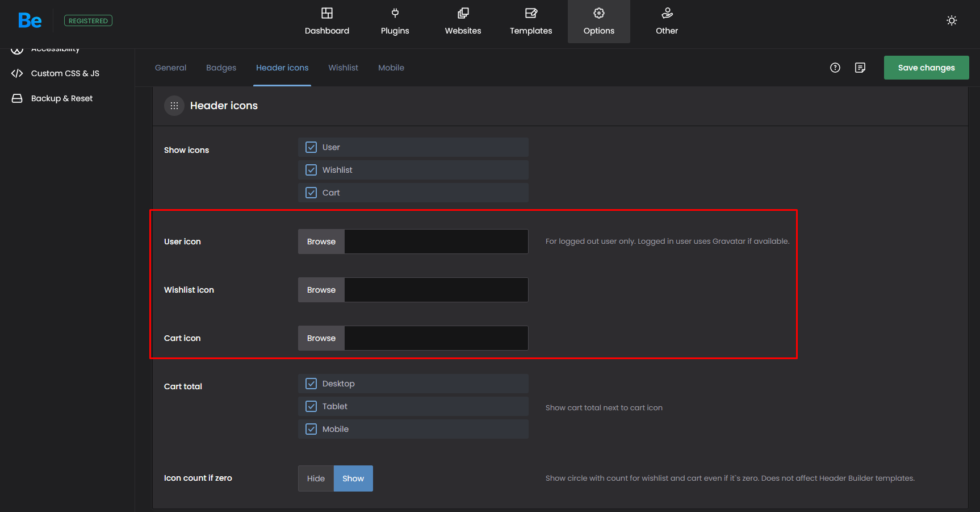Click the Custom CSS & JS code icon
The width and height of the screenshot is (980, 512).
[17, 73]
